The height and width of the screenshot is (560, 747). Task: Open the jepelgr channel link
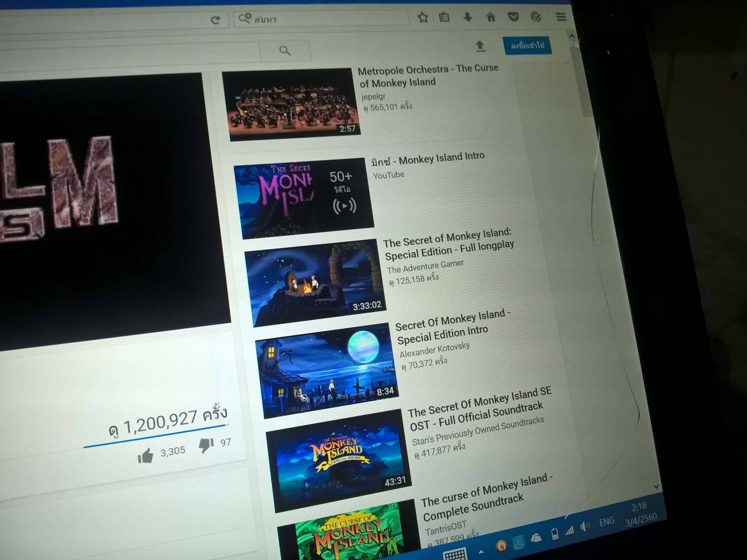[x=373, y=97]
